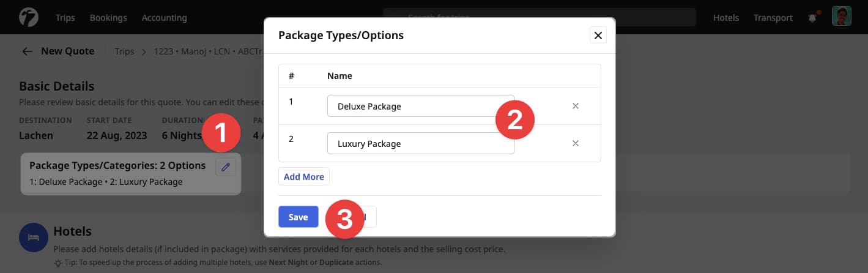868x273 pixels.
Task: Go to Transport in the top navigation
Action: coord(773,18)
